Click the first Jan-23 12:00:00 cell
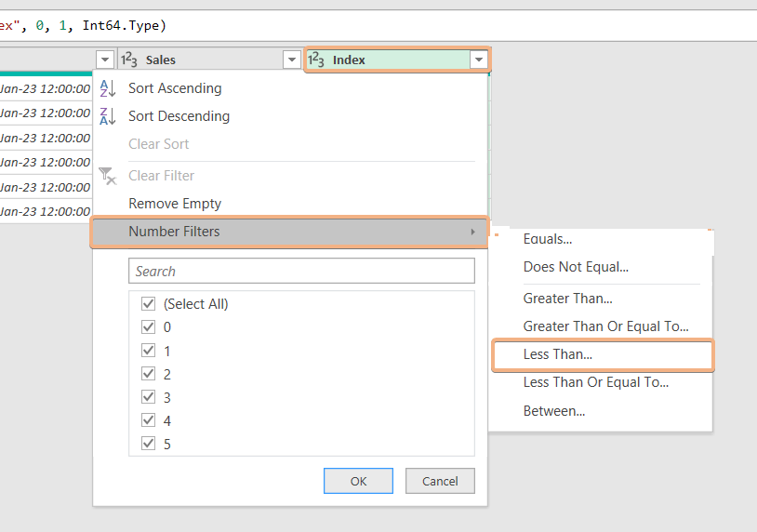Image resolution: width=757 pixels, height=532 pixels. (x=46, y=89)
